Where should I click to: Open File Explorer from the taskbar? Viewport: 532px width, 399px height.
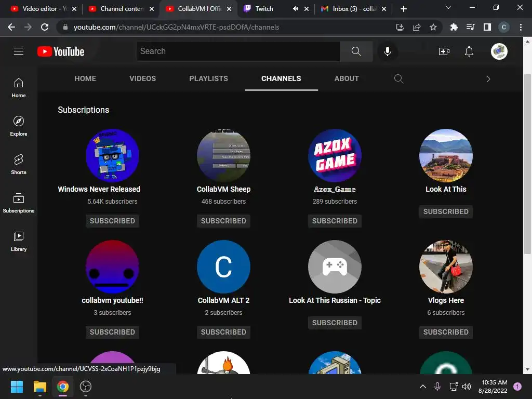click(39, 387)
